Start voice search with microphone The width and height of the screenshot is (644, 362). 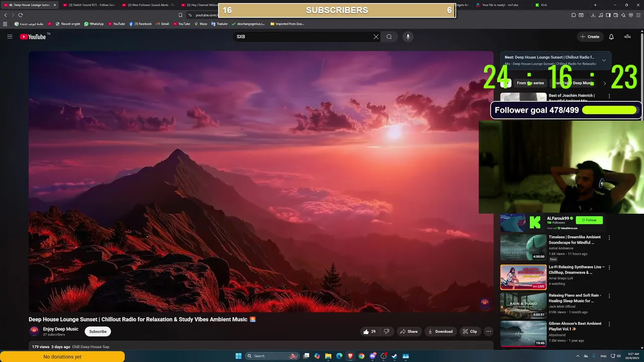coord(408,37)
